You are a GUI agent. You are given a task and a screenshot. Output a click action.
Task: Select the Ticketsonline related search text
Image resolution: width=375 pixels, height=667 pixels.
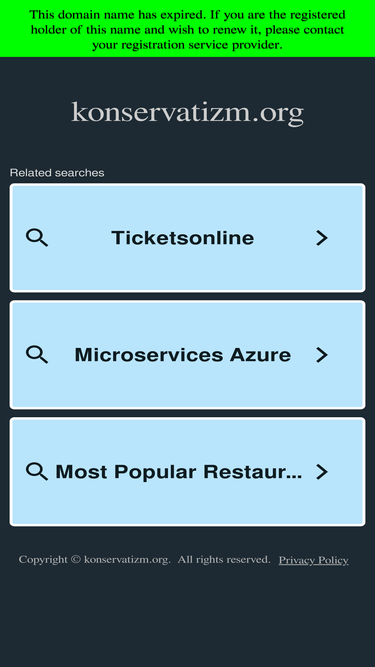[x=182, y=237]
